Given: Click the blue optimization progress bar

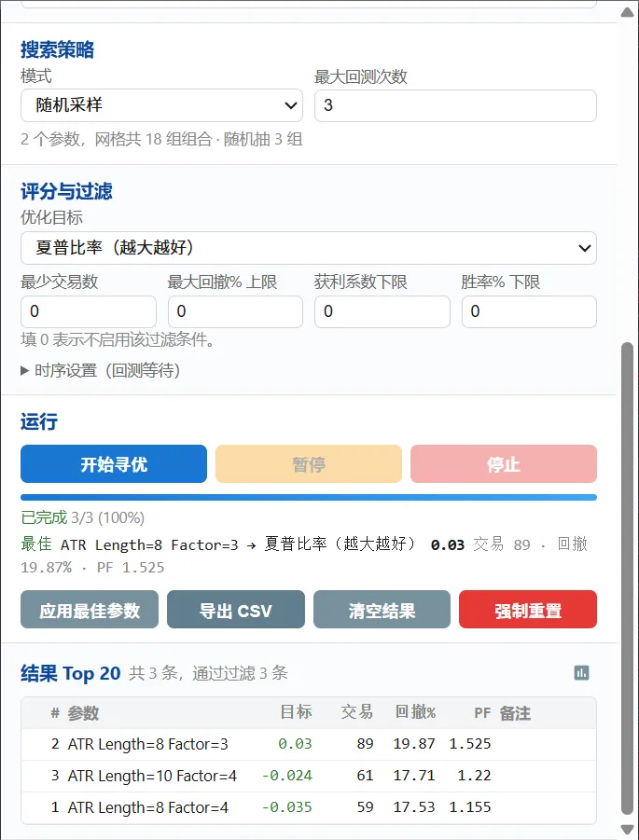Looking at the screenshot, I should tap(309, 497).
